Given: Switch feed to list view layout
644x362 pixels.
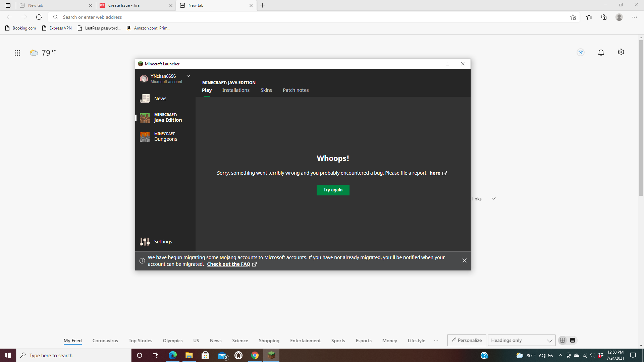Looking at the screenshot, I should tap(573, 340).
